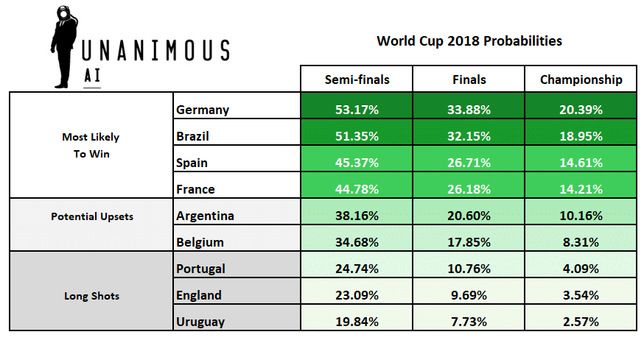The height and width of the screenshot is (343, 644).
Task: Click Portugal's 24.74% semi-finals cell
Action: 357,269
